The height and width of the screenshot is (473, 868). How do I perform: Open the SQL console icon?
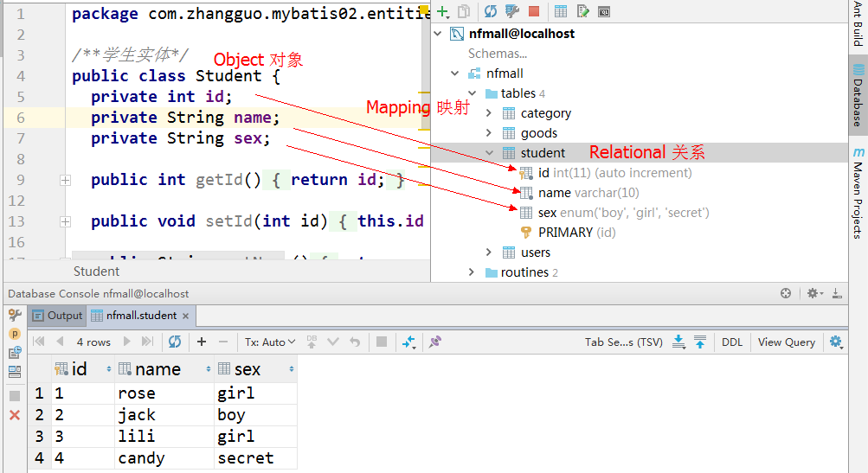click(x=604, y=11)
